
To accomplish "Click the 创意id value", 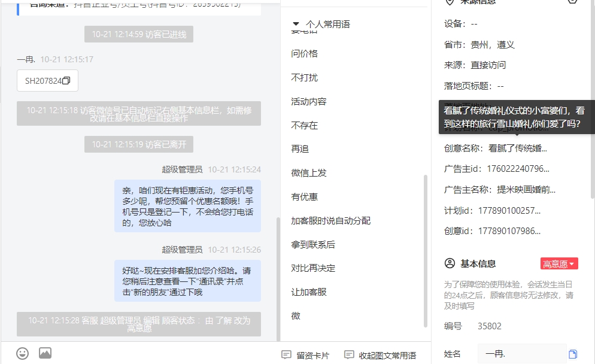I will click(x=509, y=231).
